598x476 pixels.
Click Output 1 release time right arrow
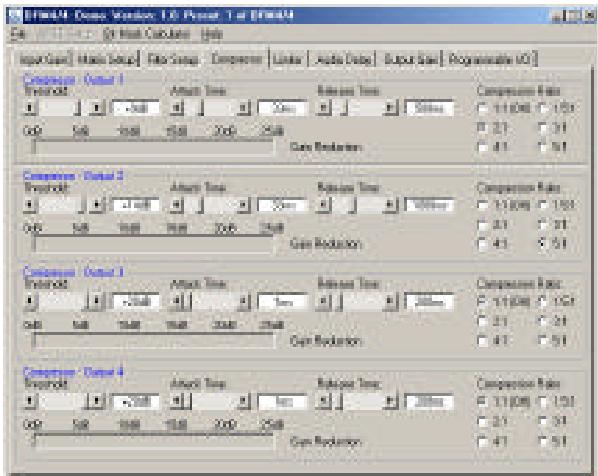pos(390,108)
